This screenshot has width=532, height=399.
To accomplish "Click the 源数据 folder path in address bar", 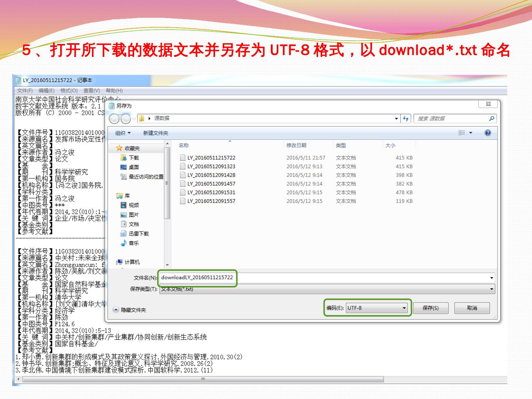I will (x=162, y=119).
